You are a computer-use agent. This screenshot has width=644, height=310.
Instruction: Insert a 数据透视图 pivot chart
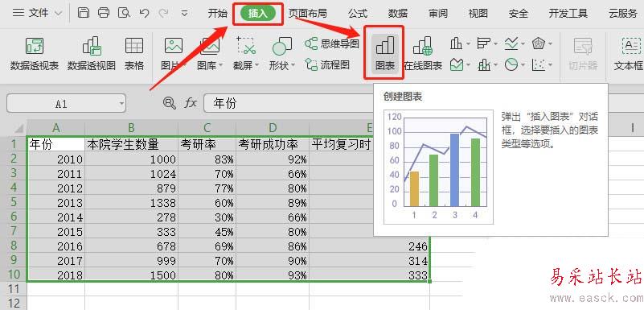coord(92,53)
